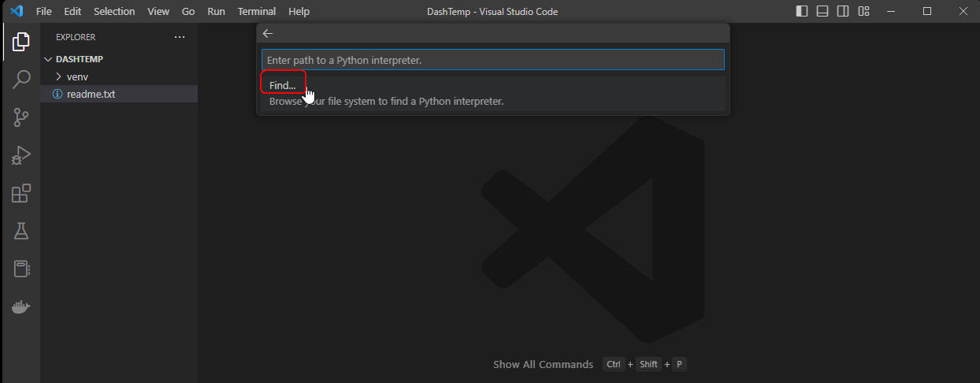The width and height of the screenshot is (980, 383).
Task: Open the Selection menu
Action: [114, 12]
